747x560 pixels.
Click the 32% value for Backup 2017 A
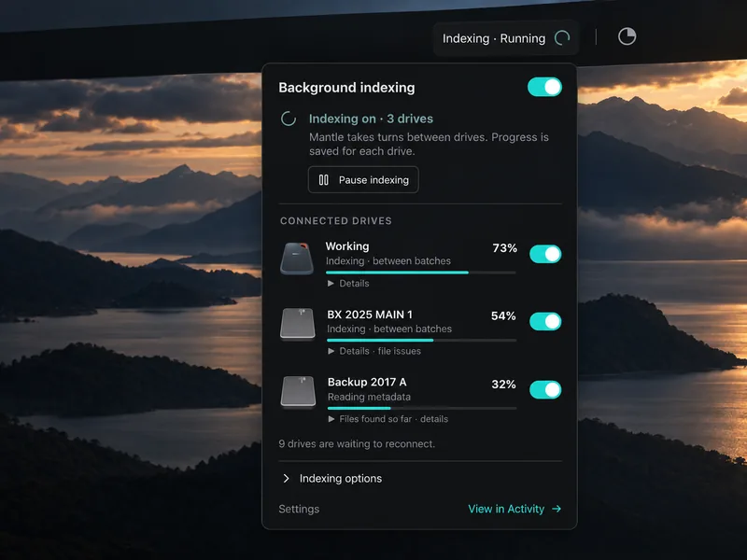pyautogui.click(x=503, y=385)
